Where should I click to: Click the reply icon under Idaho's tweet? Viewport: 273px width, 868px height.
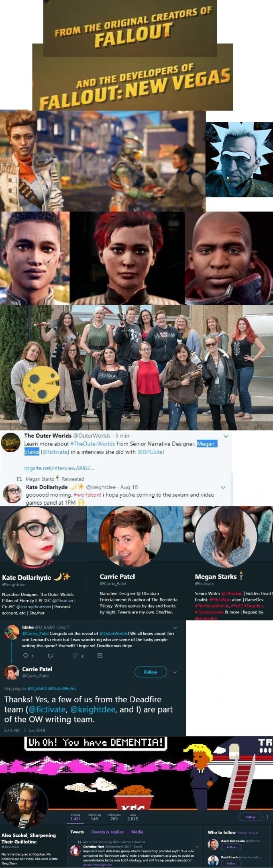(26, 655)
